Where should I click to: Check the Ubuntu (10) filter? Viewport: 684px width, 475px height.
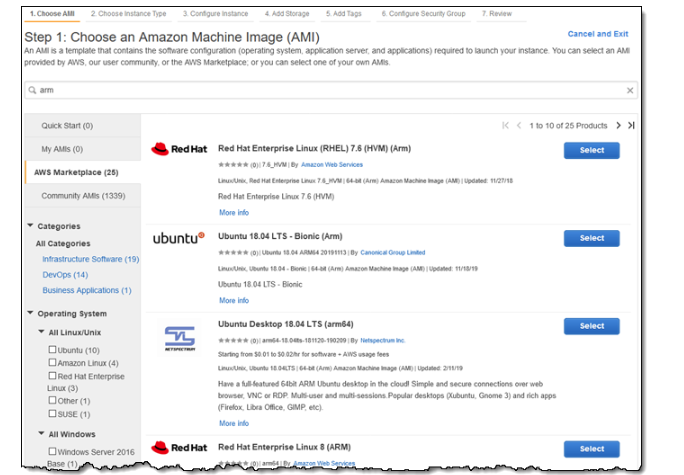tap(52, 349)
